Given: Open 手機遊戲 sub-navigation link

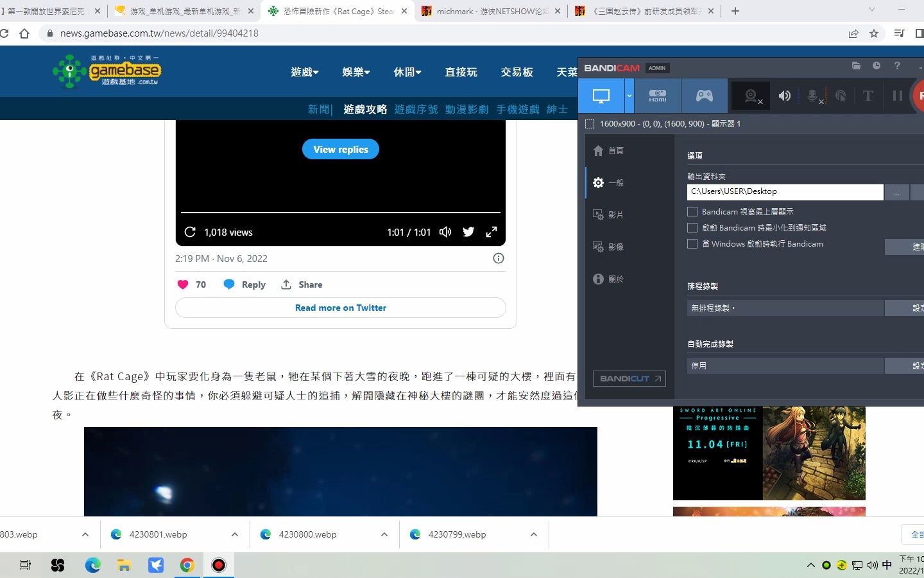Looking at the screenshot, I should (x=518, y=109).
